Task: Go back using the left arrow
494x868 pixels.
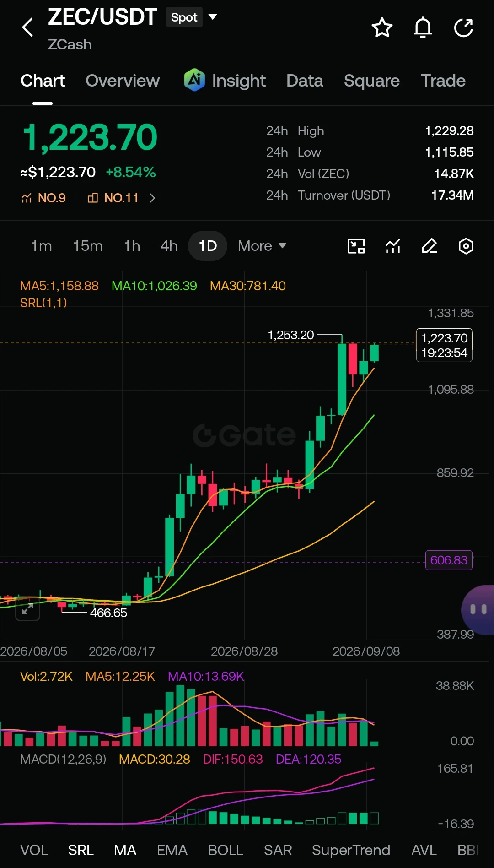Action: coord(28,27)
